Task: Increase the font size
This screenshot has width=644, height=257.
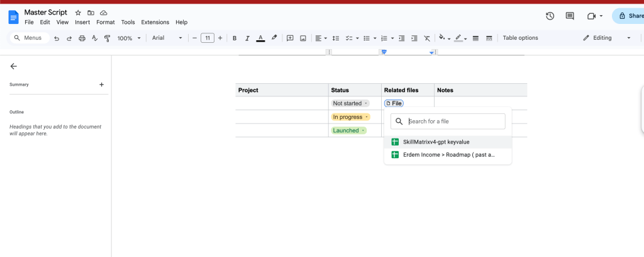Action: [220, 38]
